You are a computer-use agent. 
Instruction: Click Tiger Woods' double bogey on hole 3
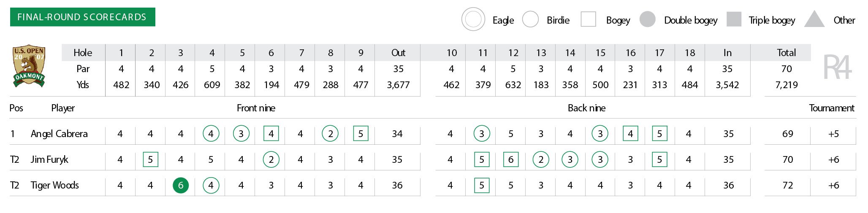point(181,185)
